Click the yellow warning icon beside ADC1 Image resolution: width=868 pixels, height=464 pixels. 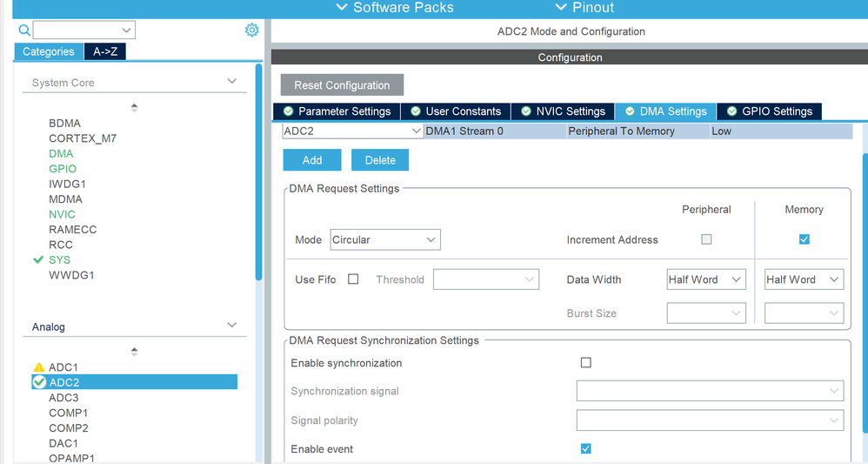click(x=38, y=367)
